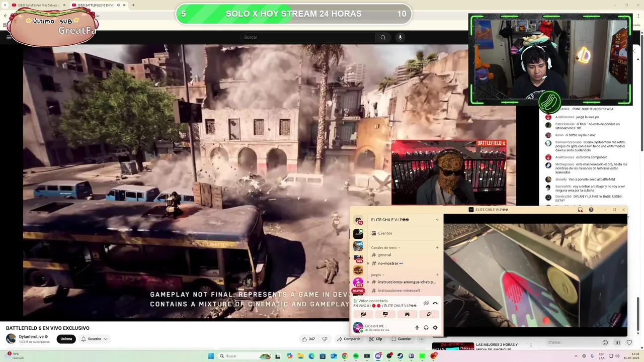This screenshot has height=362, width=644.
Task: Open YouTube hamburger guide menu
Action: click(9, 37)
